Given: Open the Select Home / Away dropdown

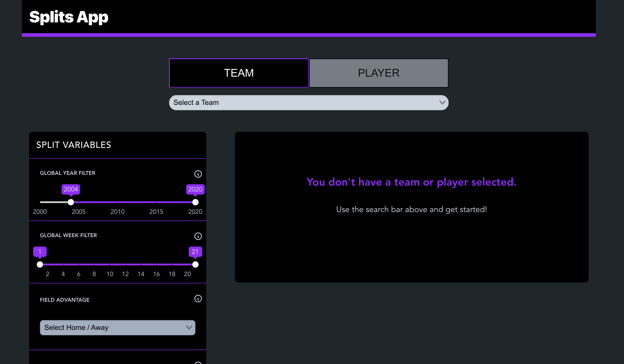Looking at the screenshot, I should click(118, 327).
